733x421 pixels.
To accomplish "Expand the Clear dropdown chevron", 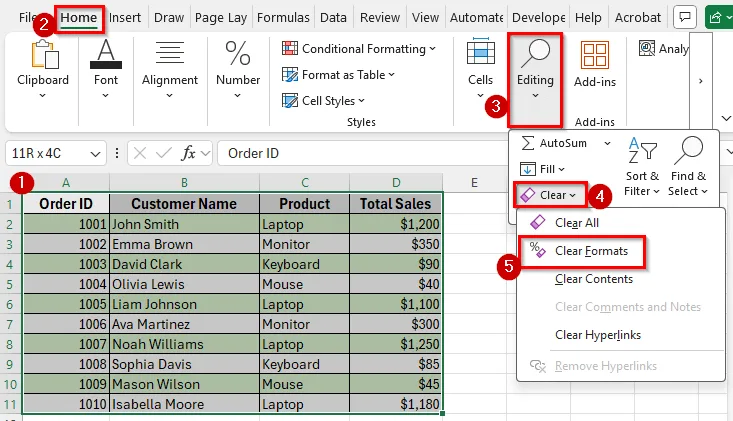I will click(573, 195).
